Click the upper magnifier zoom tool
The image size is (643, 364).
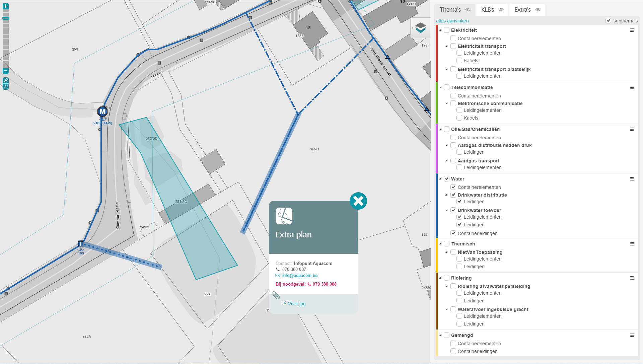pyautogui.click(x=6, y=80)
